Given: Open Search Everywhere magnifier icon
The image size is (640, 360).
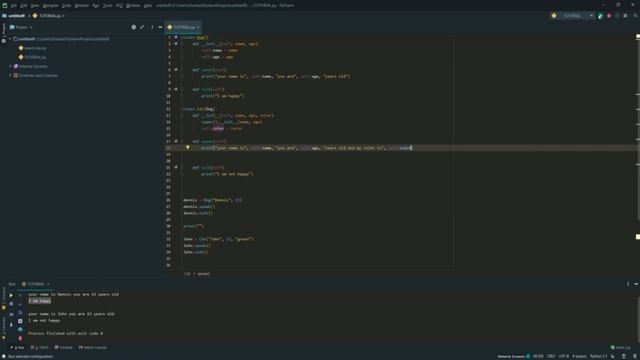Looking at the screenshot, I should tap(636, 16).
